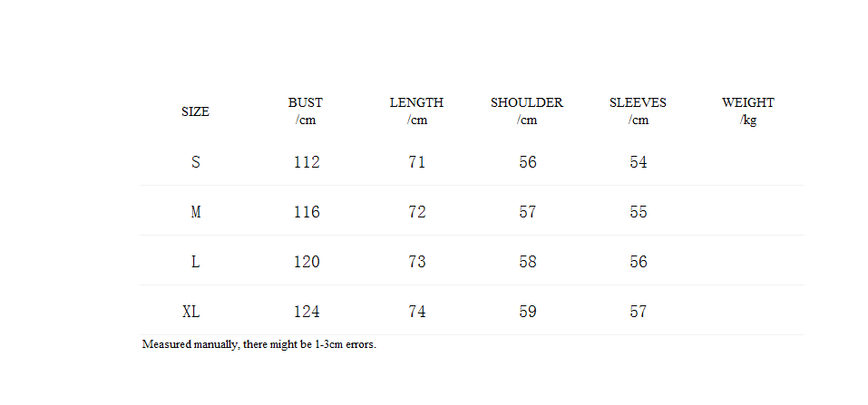Select the SHOULDER /cm header
The image size is (868, 405).
[x=527, y=111]
